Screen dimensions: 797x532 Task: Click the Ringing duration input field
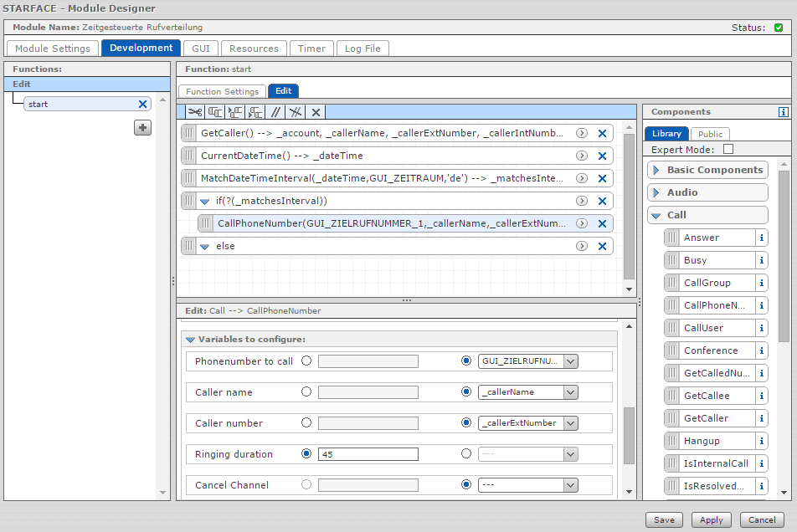pos(368,454)
